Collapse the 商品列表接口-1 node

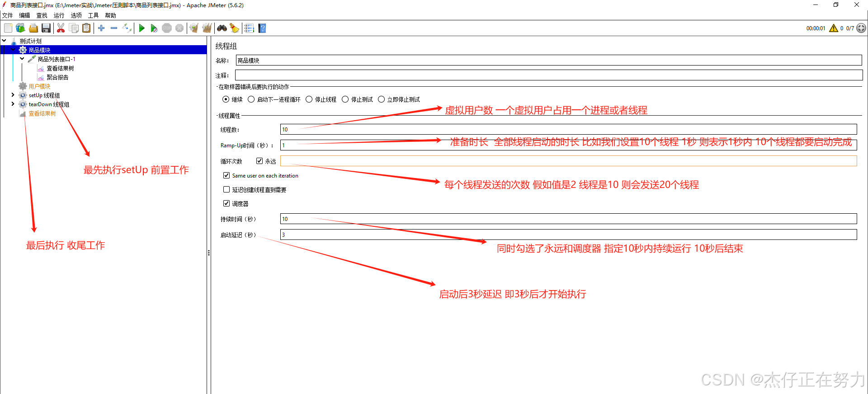[x=22, y=59]
